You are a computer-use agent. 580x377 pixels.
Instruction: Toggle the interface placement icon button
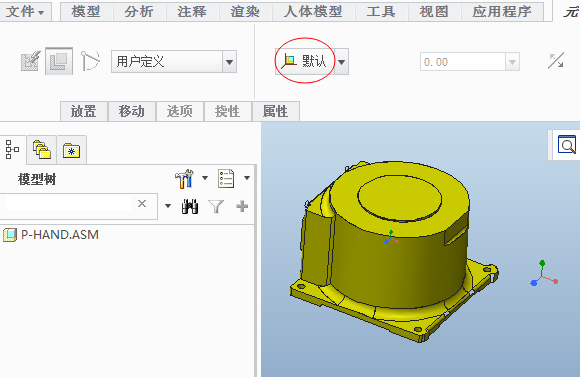30,61
